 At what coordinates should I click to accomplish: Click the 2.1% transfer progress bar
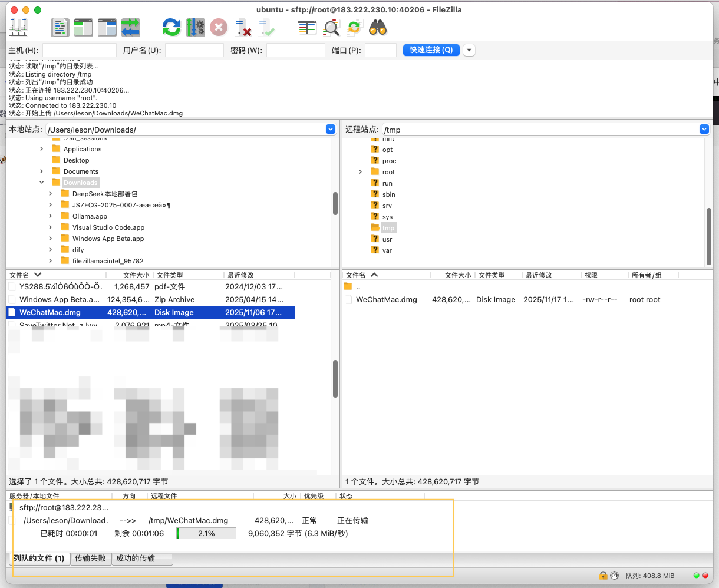coord(206,533)
